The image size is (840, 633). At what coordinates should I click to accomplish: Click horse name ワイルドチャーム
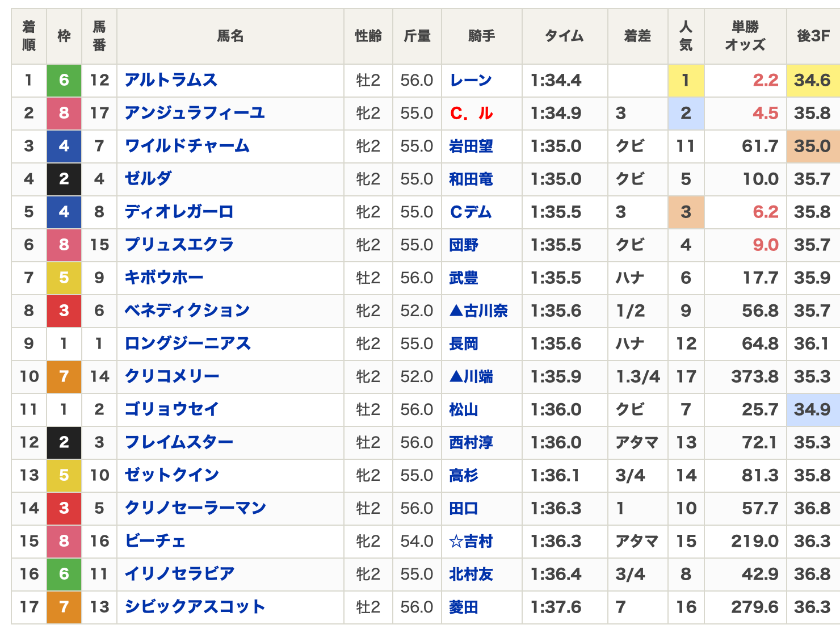click(x=187, y=146)
